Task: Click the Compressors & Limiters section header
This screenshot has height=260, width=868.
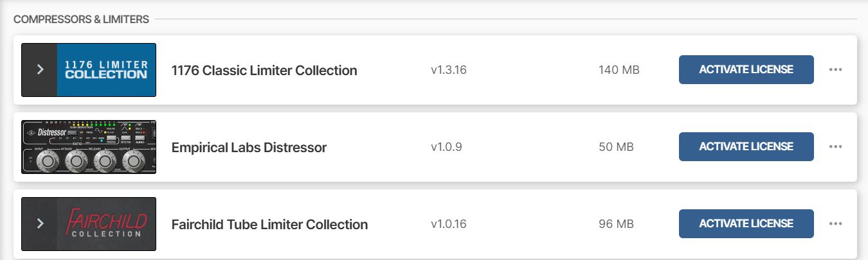Action: tap(81, 19)
